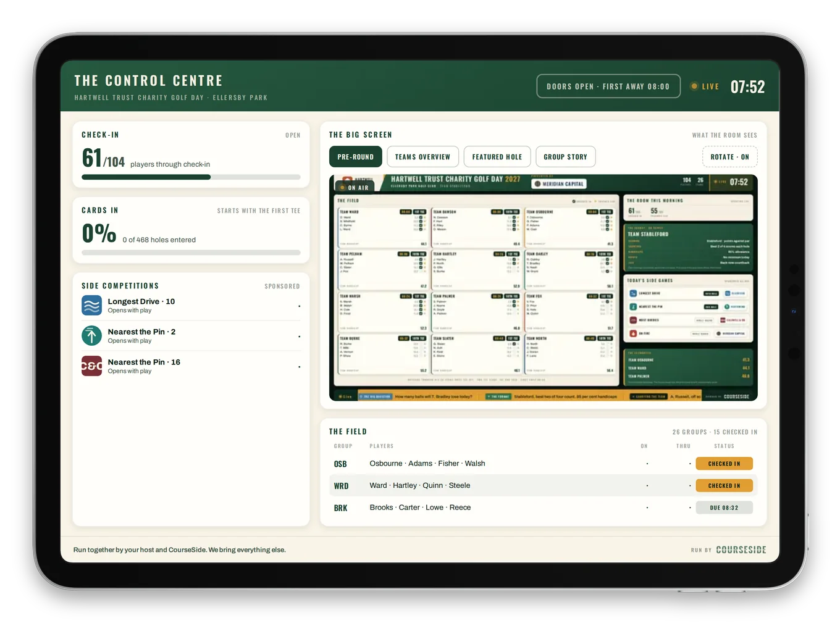Image resolution: width=840 pixels, height=623 pixels.
Task: Click the Longest Drive icon in Today's Side Games
Action: 633,293
